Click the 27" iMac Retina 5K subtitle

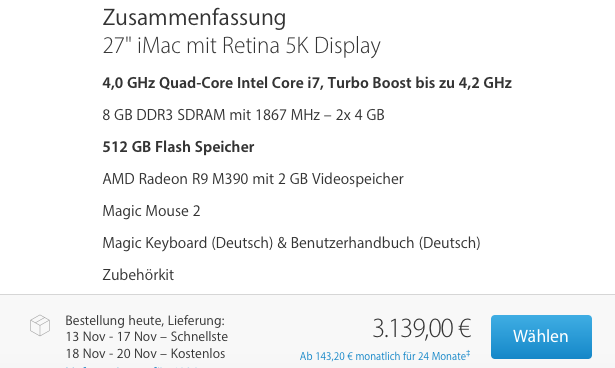(x=242, y=46)
